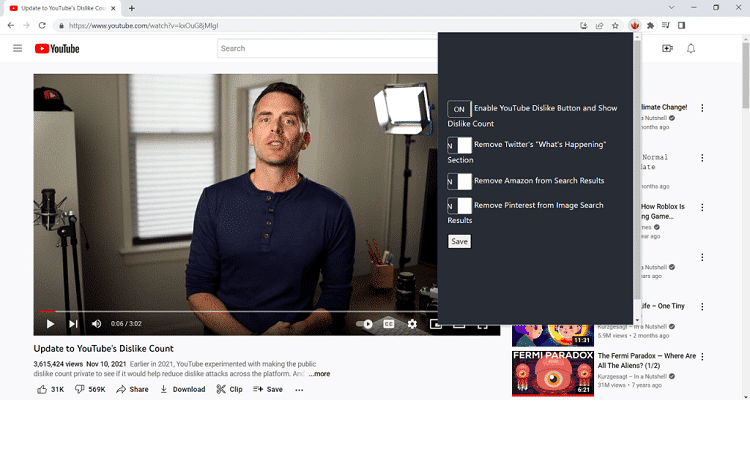Save video to playlist with Save button

[x=268, y=390]
